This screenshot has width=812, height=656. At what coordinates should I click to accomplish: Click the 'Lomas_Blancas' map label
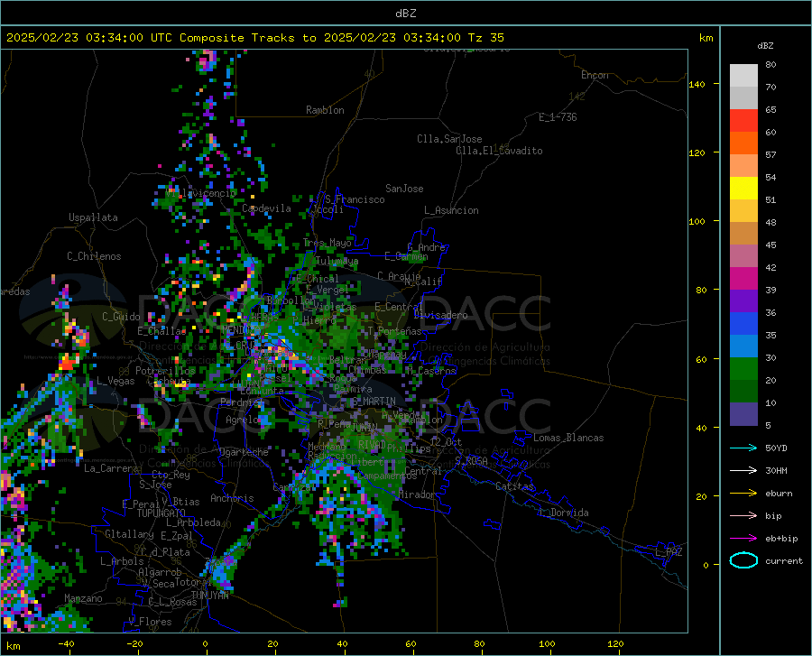pos(568,438)
